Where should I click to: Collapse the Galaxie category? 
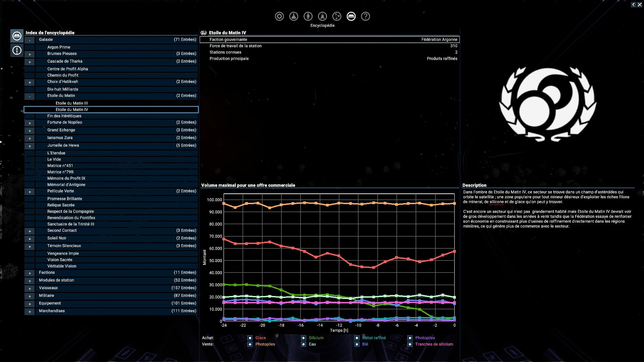click(x=30, y=40)
